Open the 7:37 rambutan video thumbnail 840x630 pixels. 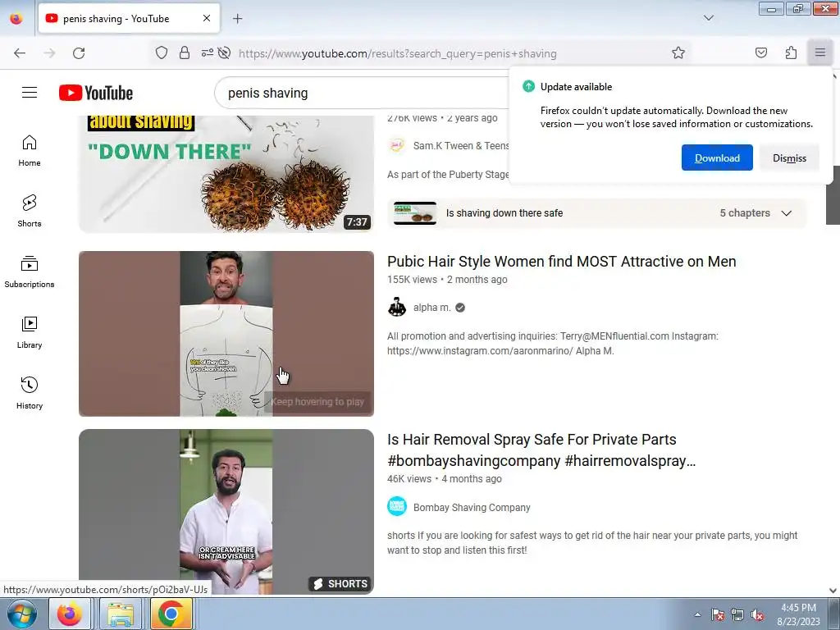tap(226, 174)
